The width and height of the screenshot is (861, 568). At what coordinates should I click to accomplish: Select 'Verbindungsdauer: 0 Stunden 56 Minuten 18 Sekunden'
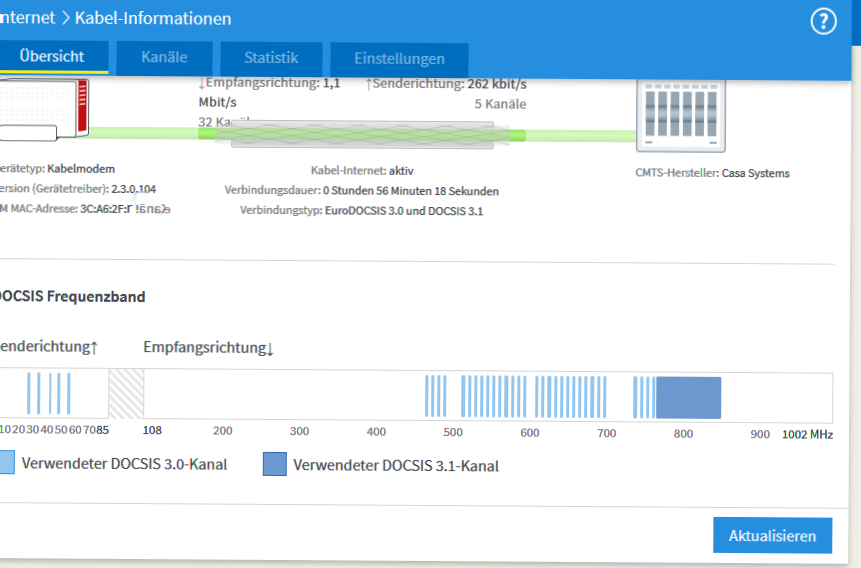(361, 191)
